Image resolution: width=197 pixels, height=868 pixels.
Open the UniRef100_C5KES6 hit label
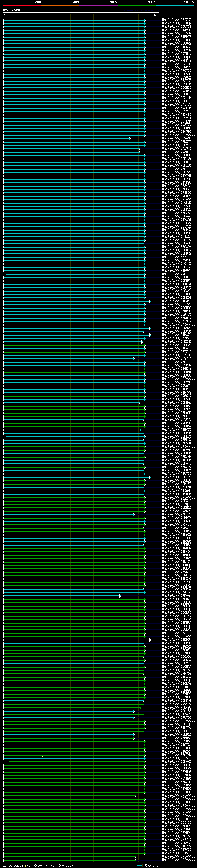pos(177,437)
